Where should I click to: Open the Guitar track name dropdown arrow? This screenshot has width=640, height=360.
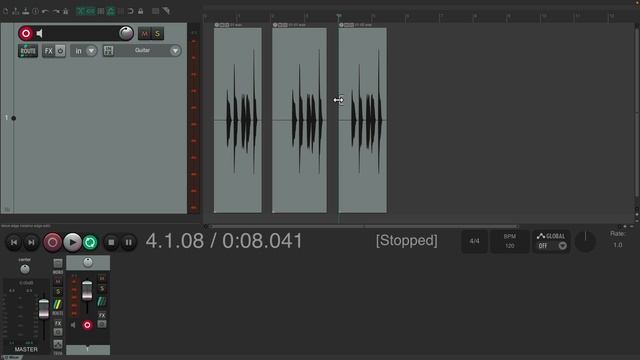coord(175,51)
